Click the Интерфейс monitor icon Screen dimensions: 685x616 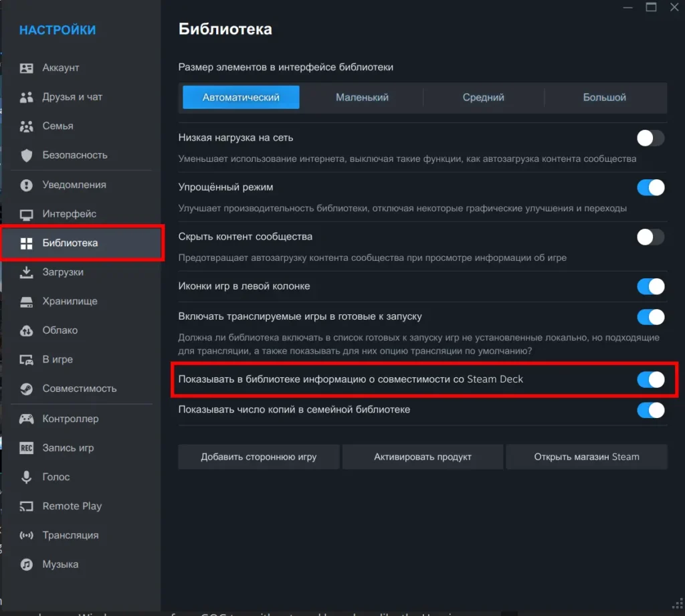coord(26,214)
